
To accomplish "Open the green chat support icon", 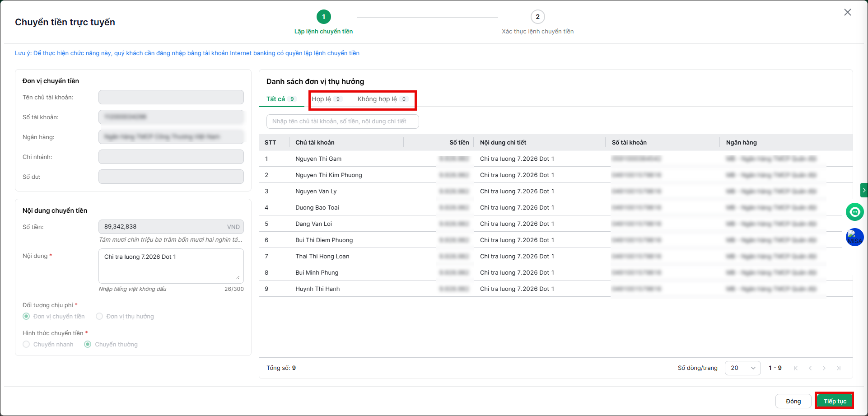I will [x=854, y=212].
